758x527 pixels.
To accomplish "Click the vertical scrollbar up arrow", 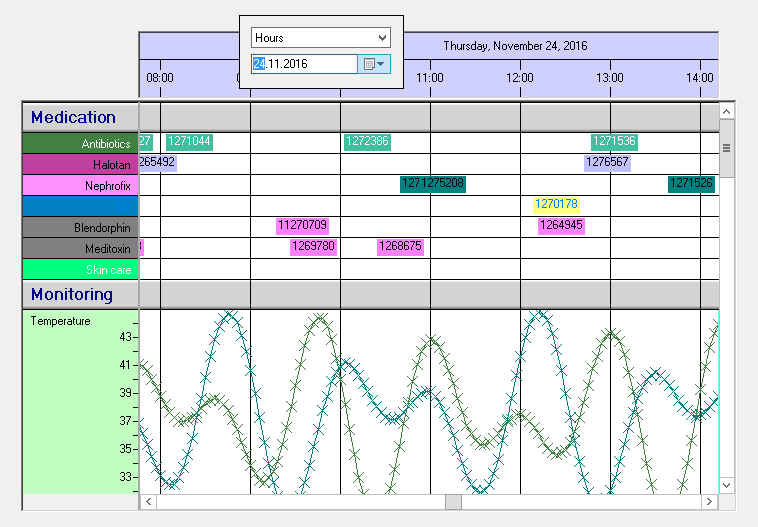I will (727, 109).
